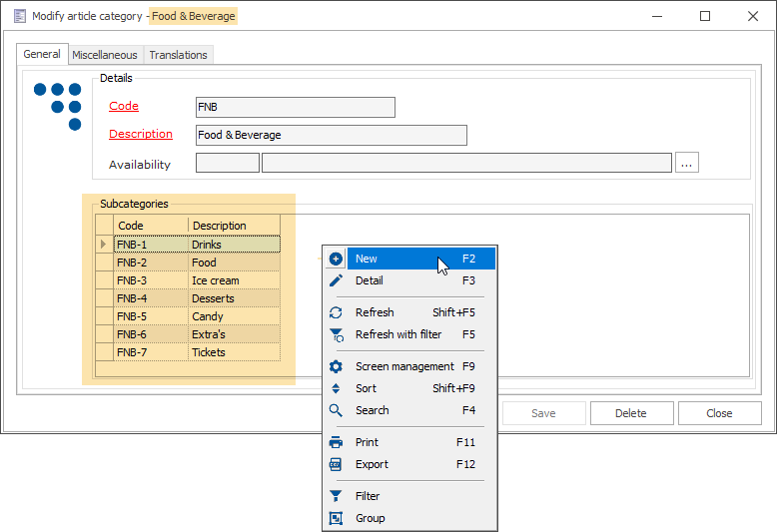Click row indicator arrow beside FNB-1

pos(104,245)
